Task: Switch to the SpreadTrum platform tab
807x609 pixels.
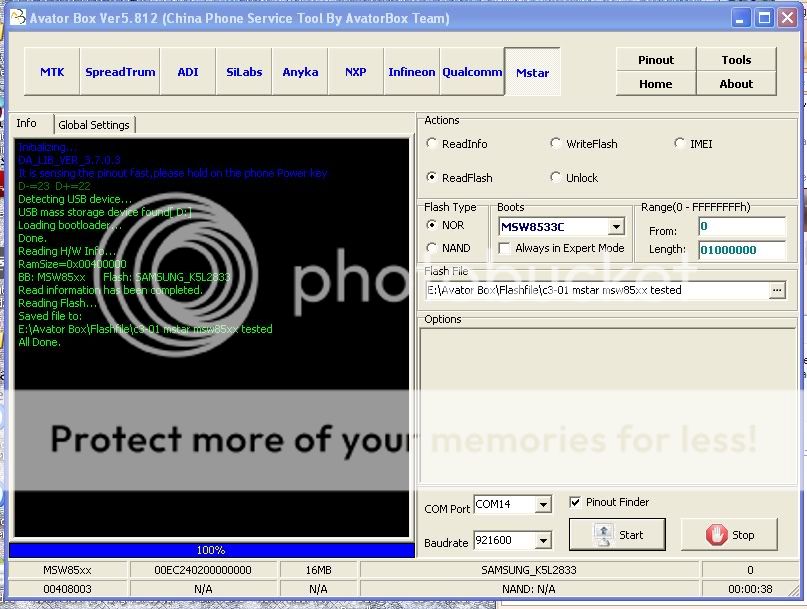Action: 120,72
